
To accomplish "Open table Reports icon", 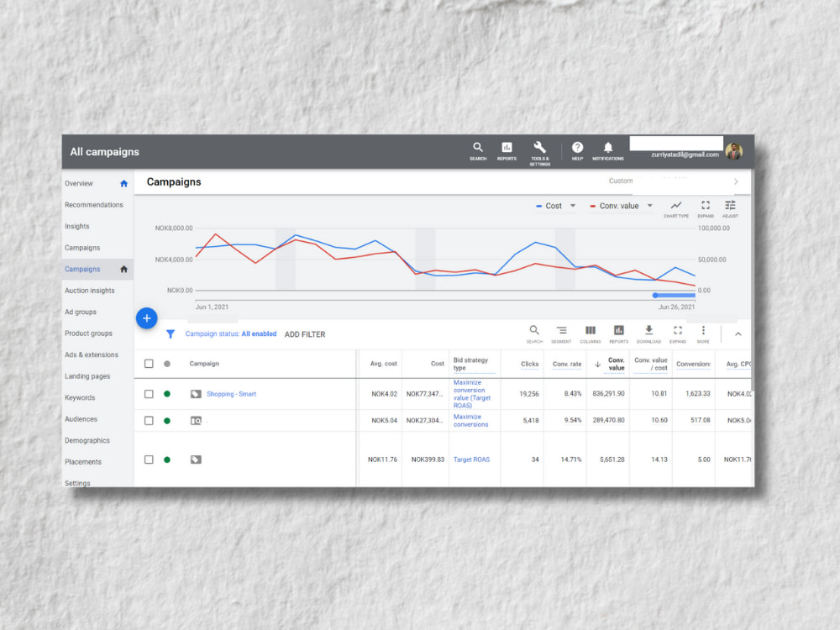I will click(x=619, y=333).
